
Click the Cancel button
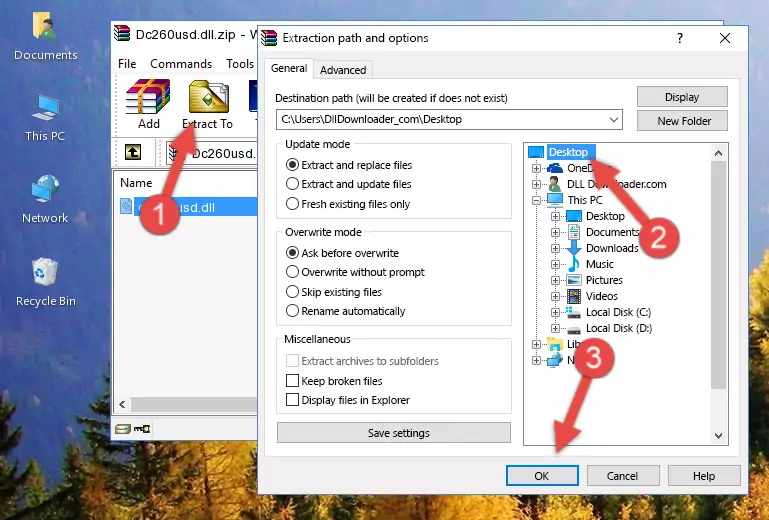623,476
